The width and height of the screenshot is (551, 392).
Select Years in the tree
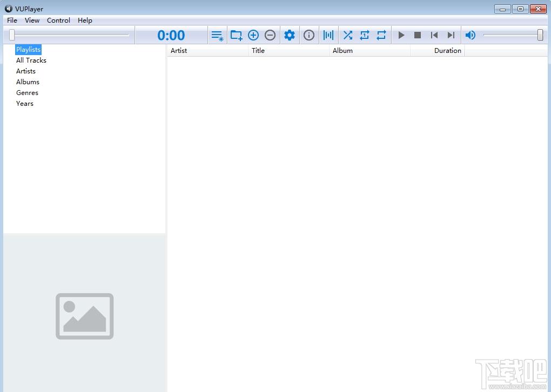point(25,104)
